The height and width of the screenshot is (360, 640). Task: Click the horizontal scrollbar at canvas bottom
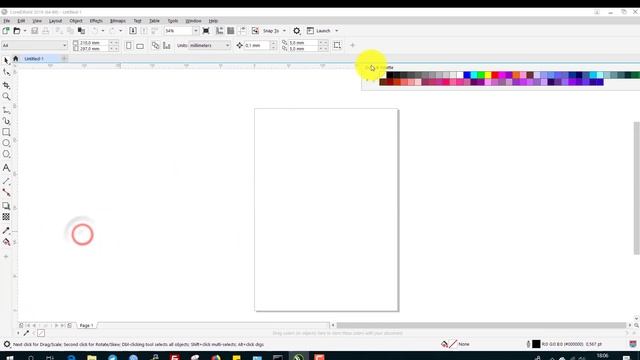point(481,325)
